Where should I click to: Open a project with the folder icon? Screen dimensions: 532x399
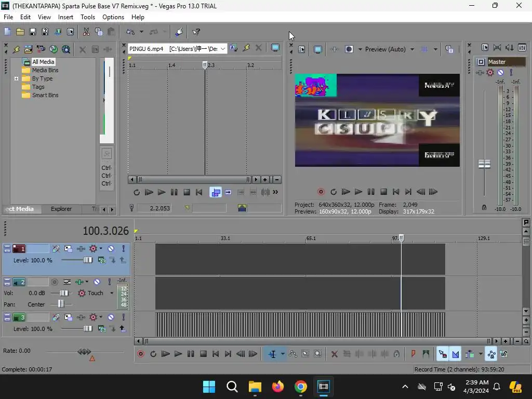20,32
